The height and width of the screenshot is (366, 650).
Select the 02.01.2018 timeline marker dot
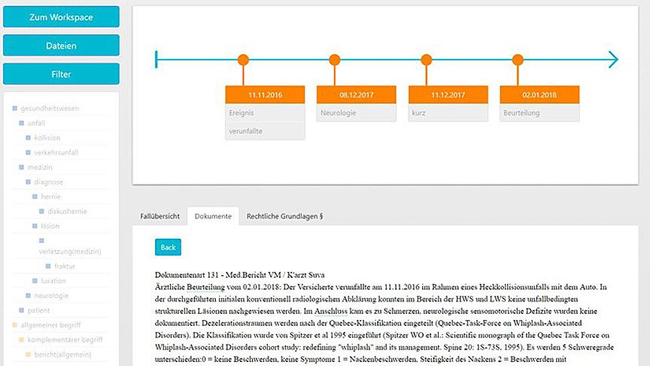[517, 60]
